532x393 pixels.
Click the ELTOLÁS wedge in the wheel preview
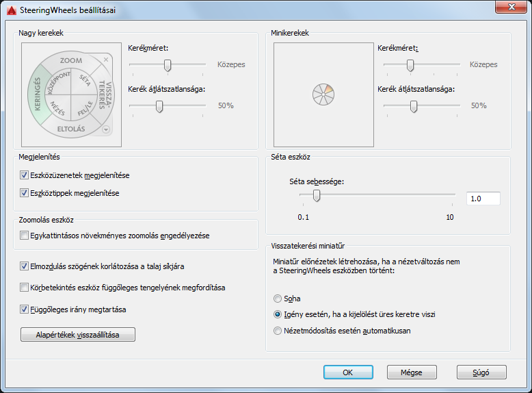pyautogui.click(x=71, y=129)
